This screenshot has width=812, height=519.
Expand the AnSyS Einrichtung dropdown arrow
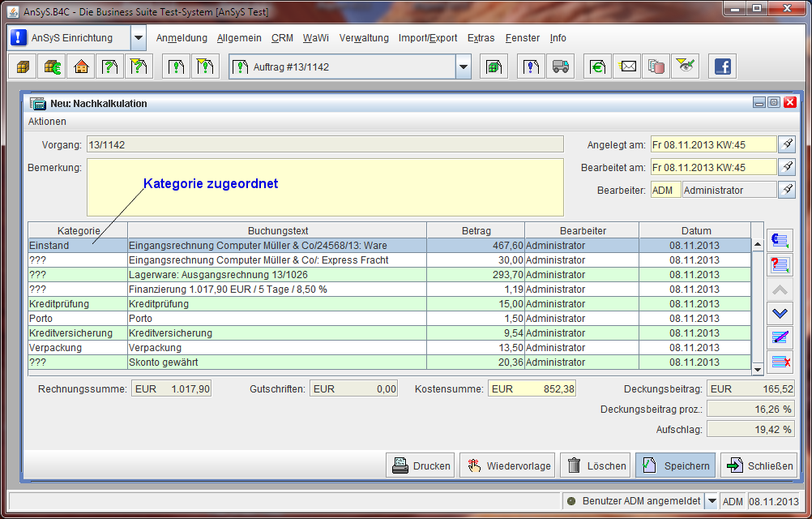tap(139, 38)
